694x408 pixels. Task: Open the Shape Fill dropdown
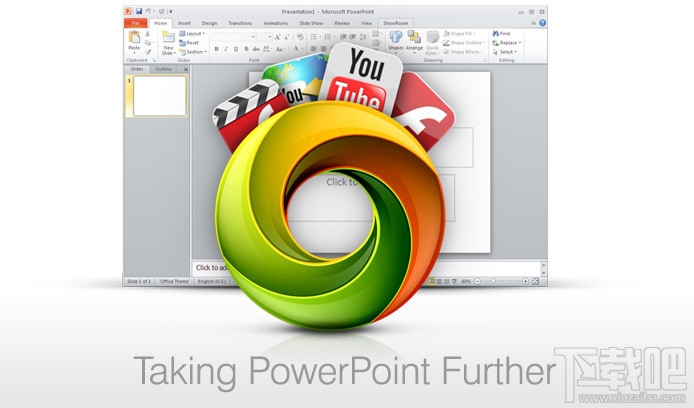[x=459, y=34]
